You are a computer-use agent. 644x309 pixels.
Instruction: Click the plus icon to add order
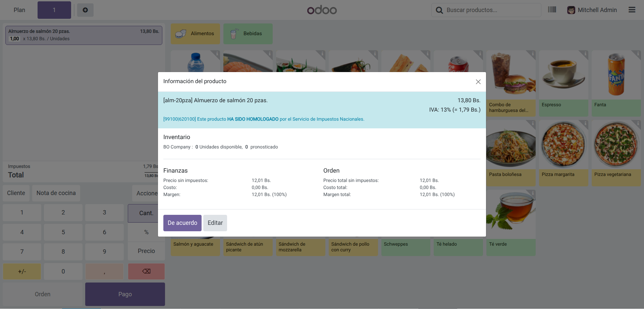pos(85,10)
